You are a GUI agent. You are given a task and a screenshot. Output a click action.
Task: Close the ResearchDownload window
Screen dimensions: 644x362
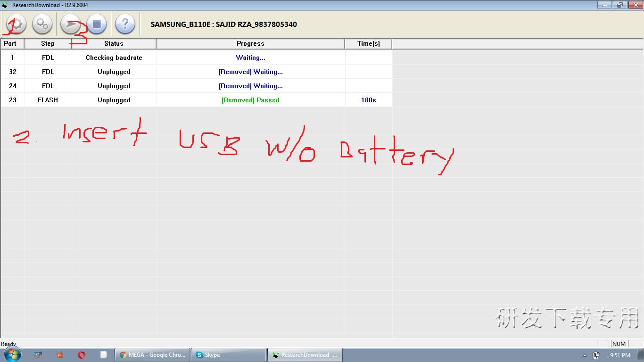point(635,5)
